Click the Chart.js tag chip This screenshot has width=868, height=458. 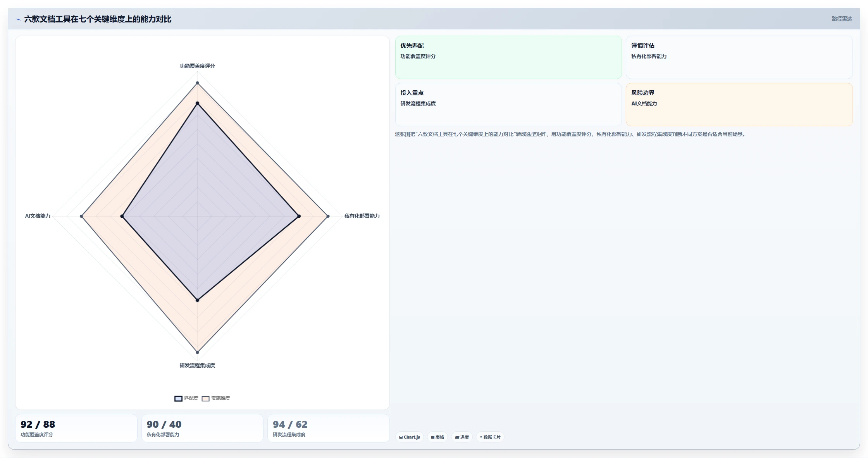410,437
